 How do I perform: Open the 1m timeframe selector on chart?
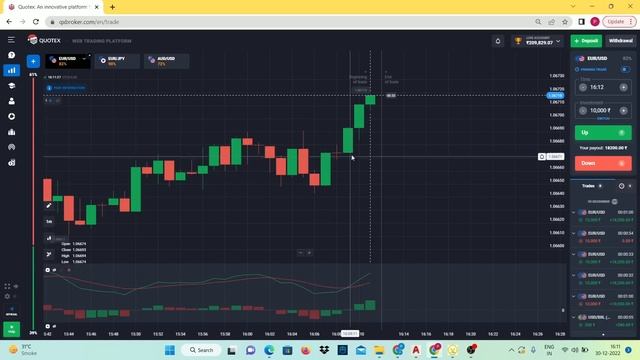[x=49, y=221]
